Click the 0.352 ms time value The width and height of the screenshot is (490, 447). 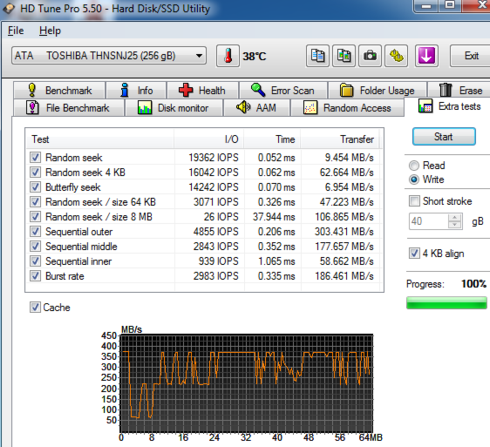(x=276, y=246)
